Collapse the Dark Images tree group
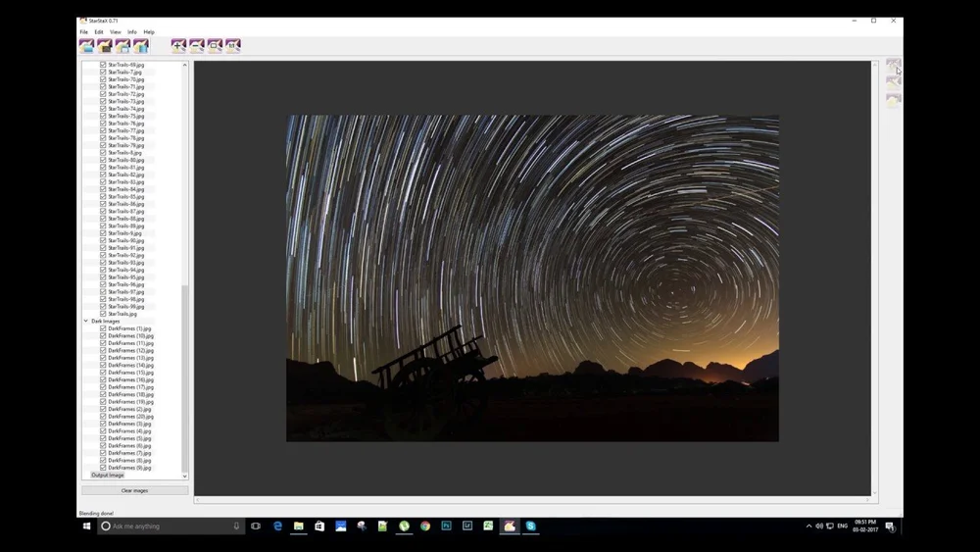980x552 pixels. (86, 322)
